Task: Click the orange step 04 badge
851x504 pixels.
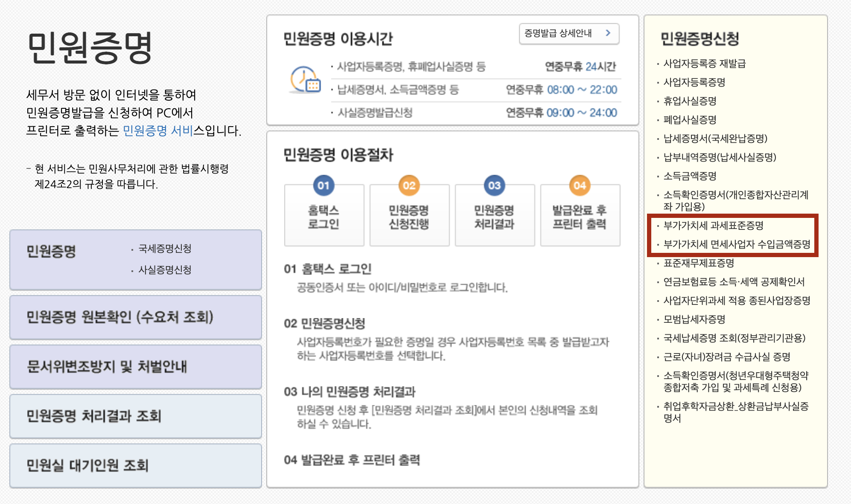Action: 580,185
